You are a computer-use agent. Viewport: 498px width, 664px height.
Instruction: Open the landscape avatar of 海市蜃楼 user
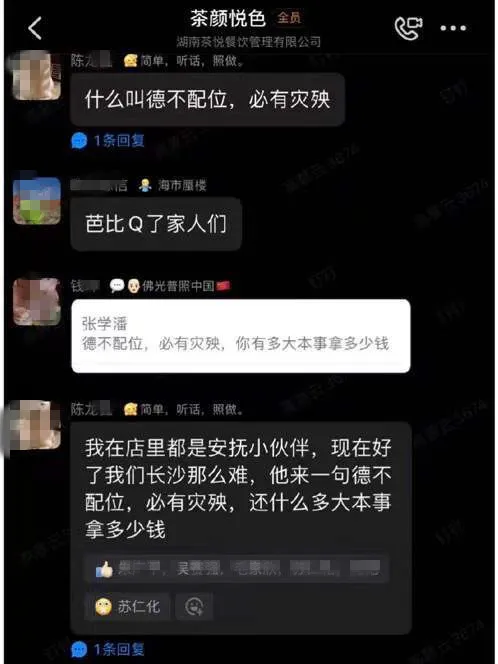click(x=37, y=201)
